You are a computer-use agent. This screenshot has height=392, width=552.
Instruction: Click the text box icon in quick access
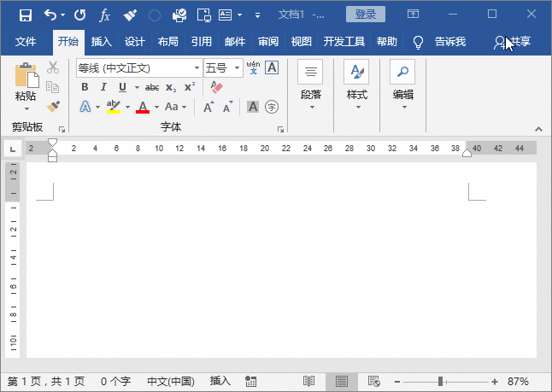point(226,15)
